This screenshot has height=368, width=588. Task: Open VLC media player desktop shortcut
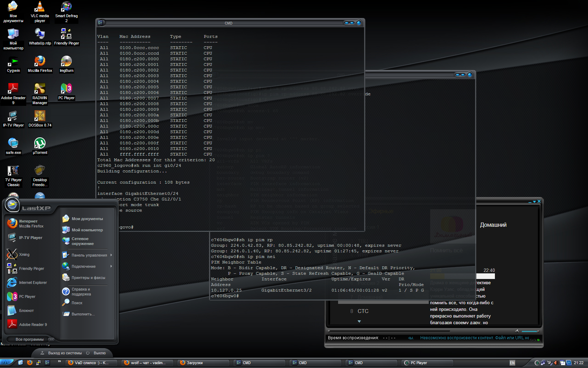click(40, 12)
